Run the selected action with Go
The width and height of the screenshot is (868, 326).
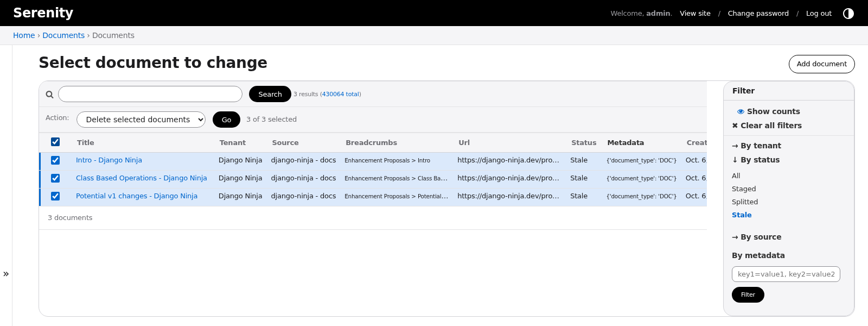click(226, 120)
